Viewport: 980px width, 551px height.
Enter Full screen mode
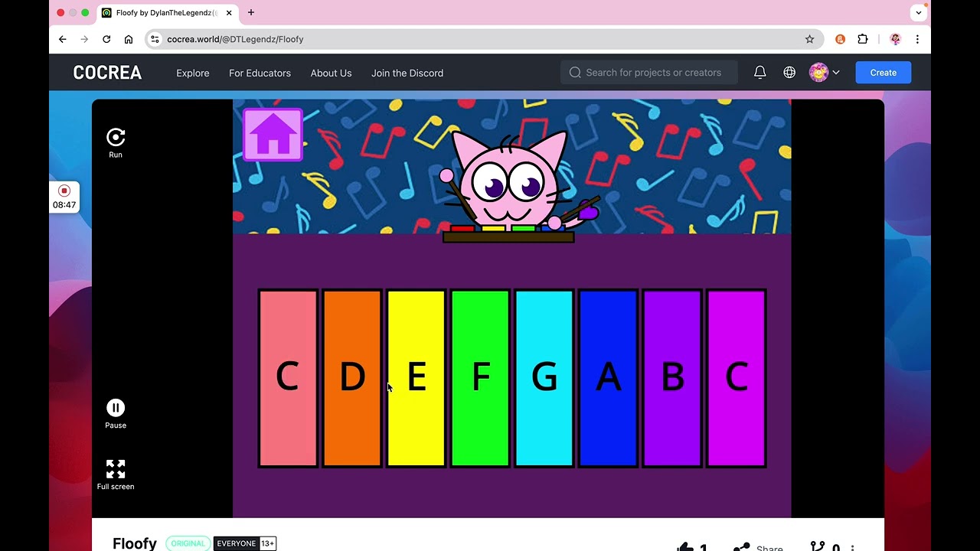[116, 469]
